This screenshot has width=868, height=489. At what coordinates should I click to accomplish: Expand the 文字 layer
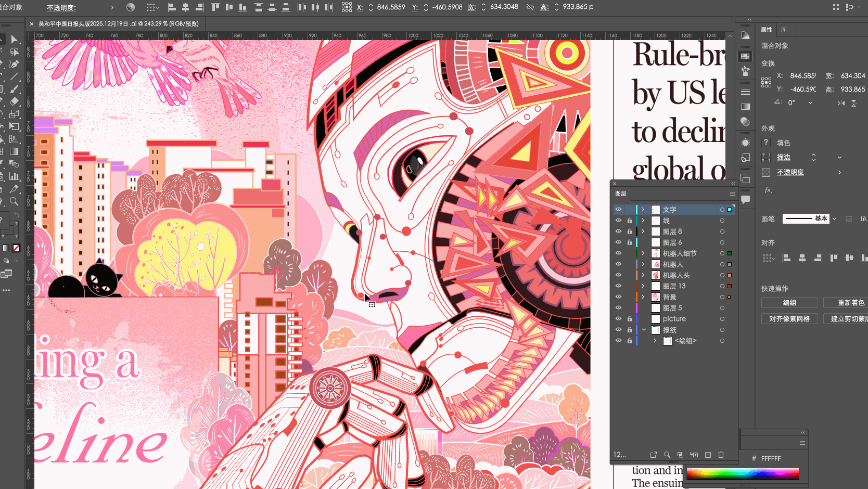click(643, 210)
